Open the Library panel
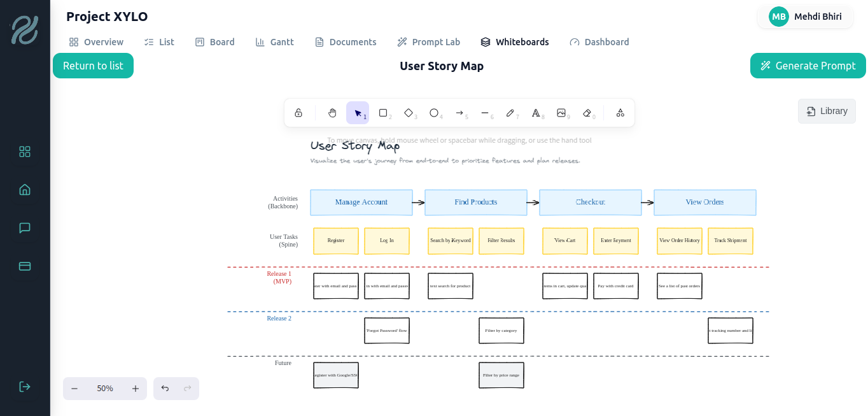Image resolution: width=868 pixels, height=416 pixels. [x=826, y=111]
